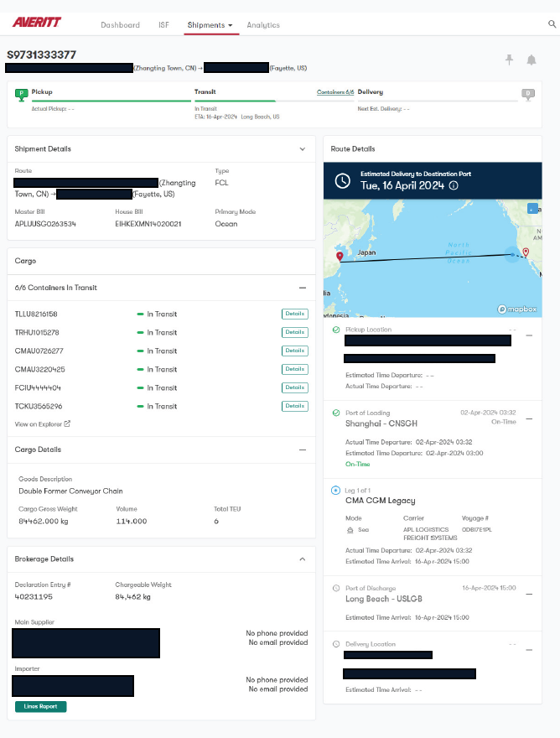
Task: Click the Delivery Location clock icon
Action: pos(336,644)
